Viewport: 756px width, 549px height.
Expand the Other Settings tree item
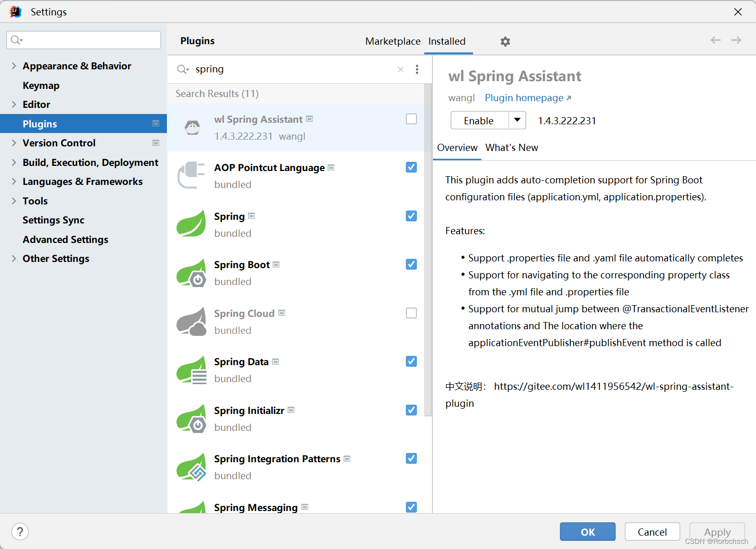coord(13,258)
